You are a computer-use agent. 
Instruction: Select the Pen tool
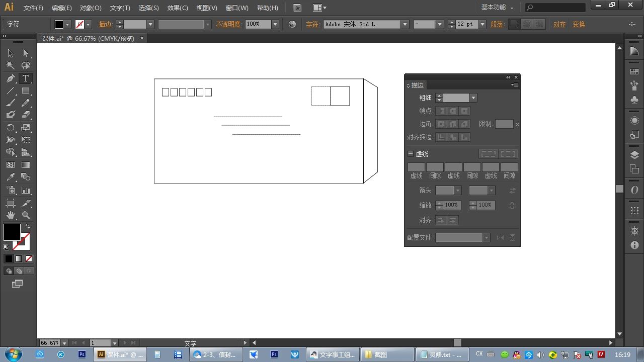(11, 78)
